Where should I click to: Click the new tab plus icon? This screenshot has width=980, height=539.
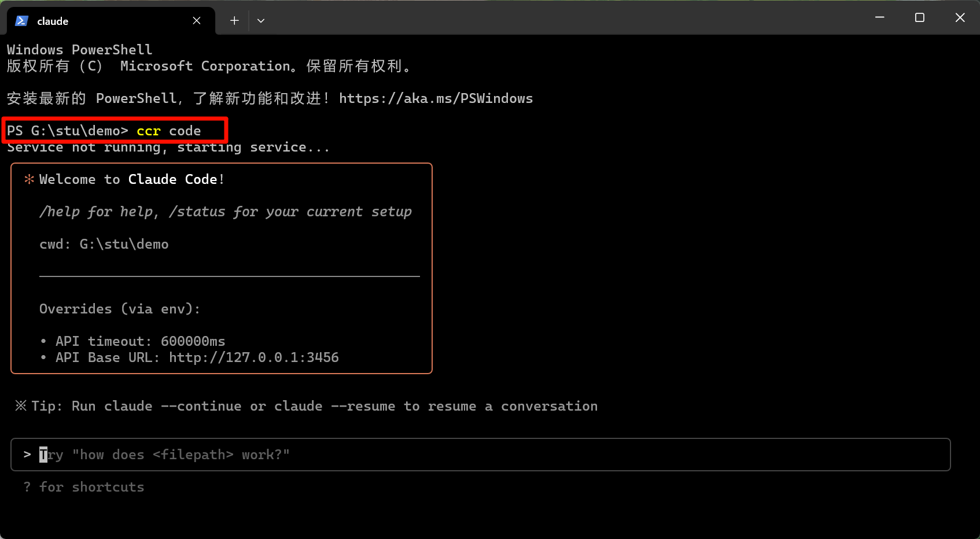click(x=234, y=20)
